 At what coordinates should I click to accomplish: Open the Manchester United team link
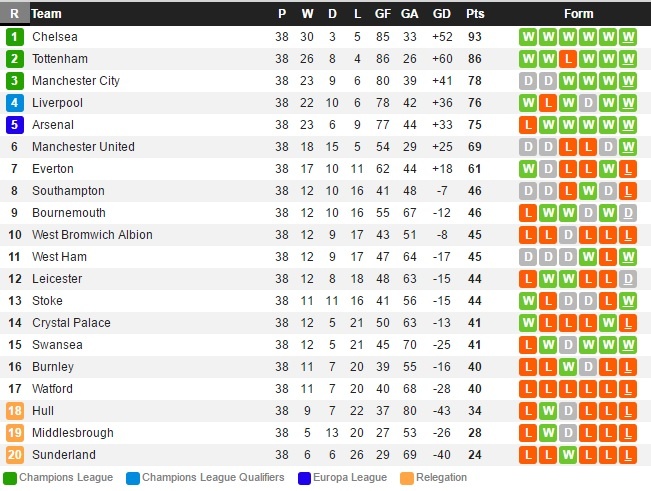[x=83, y=147]
